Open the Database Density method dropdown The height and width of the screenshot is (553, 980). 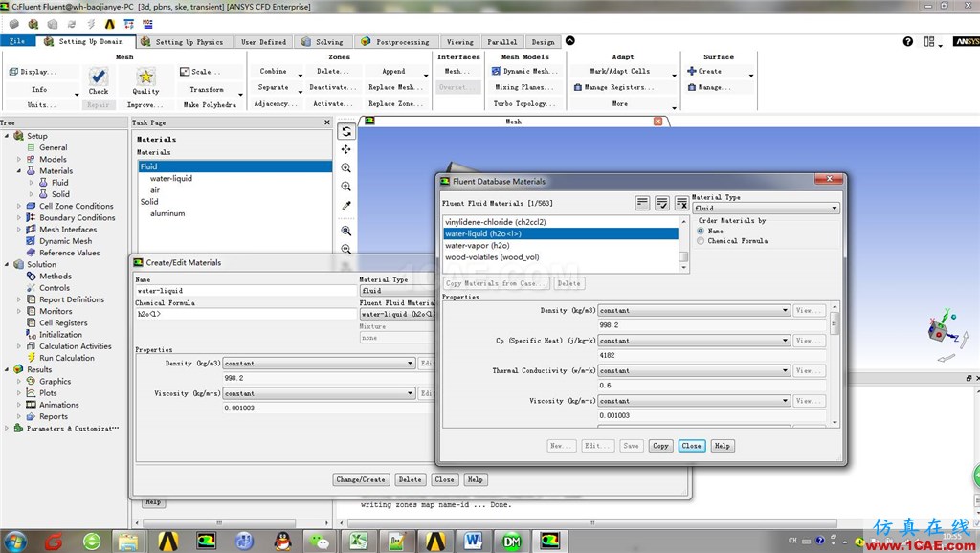[x=694, y=311]
